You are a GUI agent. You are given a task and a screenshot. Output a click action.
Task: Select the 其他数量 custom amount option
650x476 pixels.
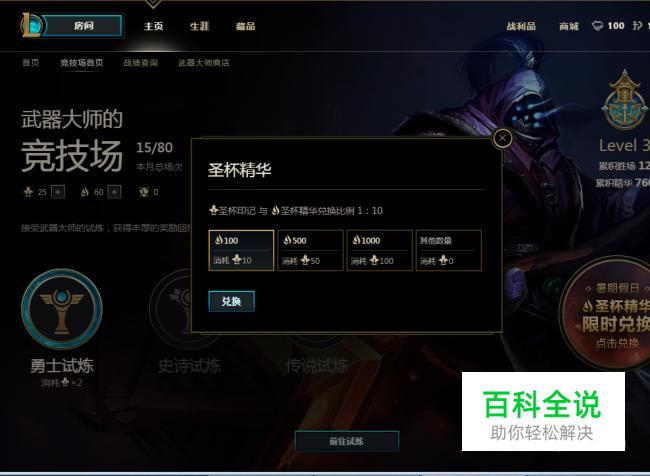point(449,250)
